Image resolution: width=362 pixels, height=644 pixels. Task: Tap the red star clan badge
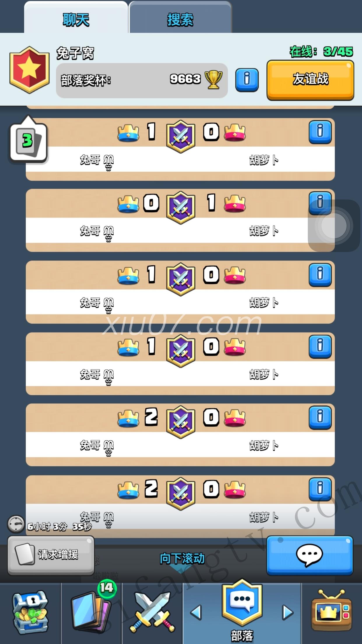click(x=29, y=70)
